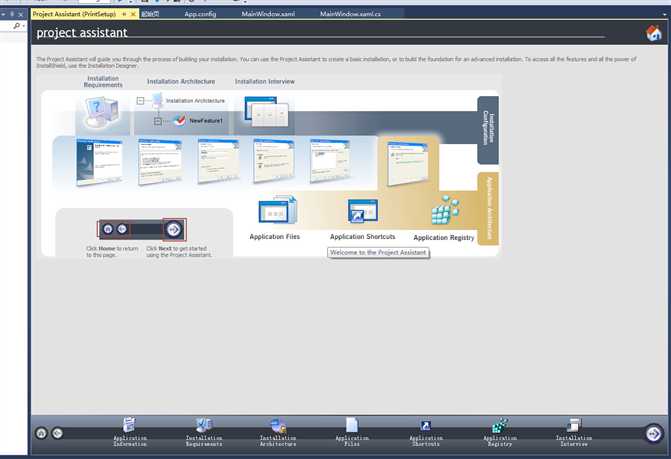Click the Application Files icon in the diagram
The image size is (671, 459).
[x=277, y=210]
